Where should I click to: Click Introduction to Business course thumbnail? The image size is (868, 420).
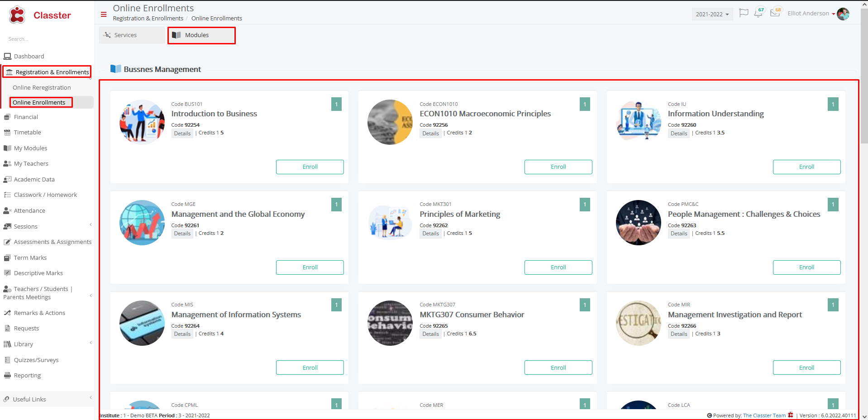click(142, 122)
